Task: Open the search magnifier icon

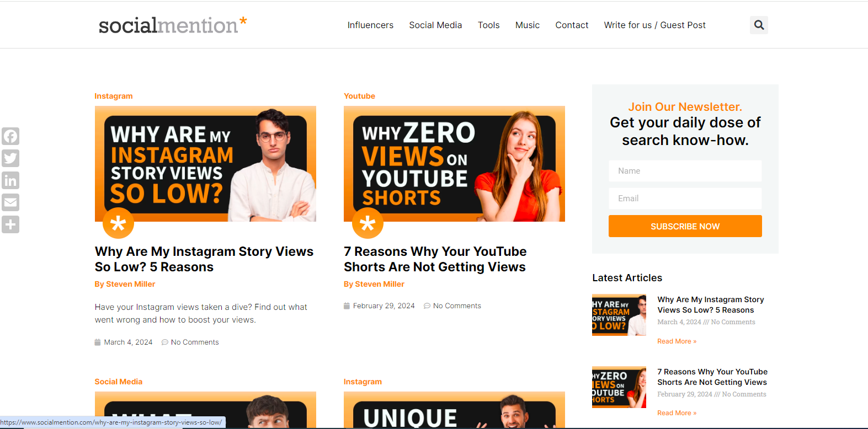Action: (759, 25)
